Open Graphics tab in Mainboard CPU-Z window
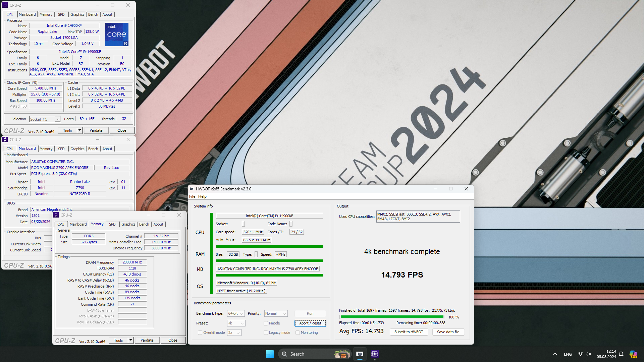644x362 pixels. point(77,149)
